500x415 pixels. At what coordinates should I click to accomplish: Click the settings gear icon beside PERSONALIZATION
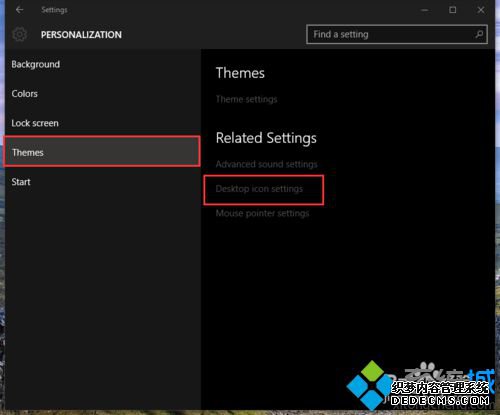coord(19,34)
